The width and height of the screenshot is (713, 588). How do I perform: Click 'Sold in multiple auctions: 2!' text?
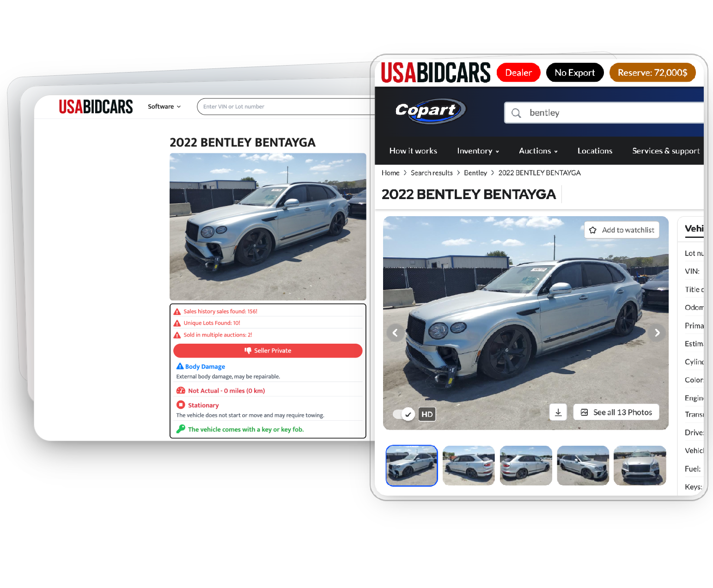coord(218,335)
